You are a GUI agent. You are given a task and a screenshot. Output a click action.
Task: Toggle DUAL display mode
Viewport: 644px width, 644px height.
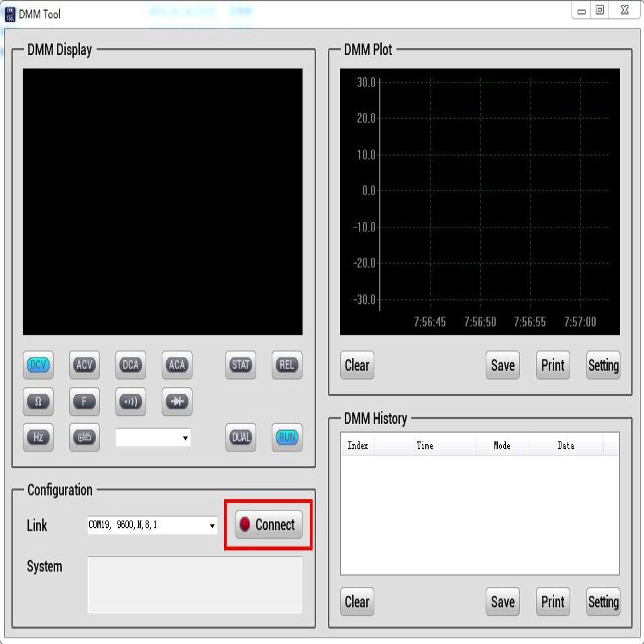240,437
